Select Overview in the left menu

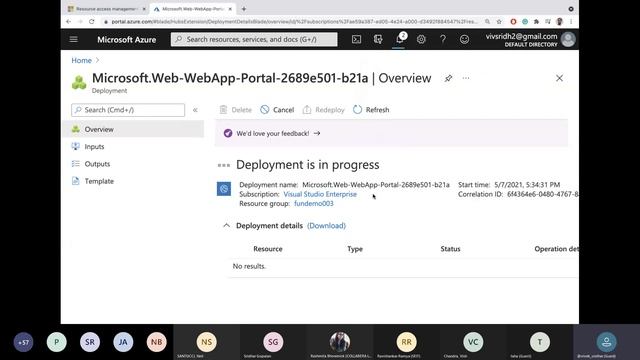(133, 129)
